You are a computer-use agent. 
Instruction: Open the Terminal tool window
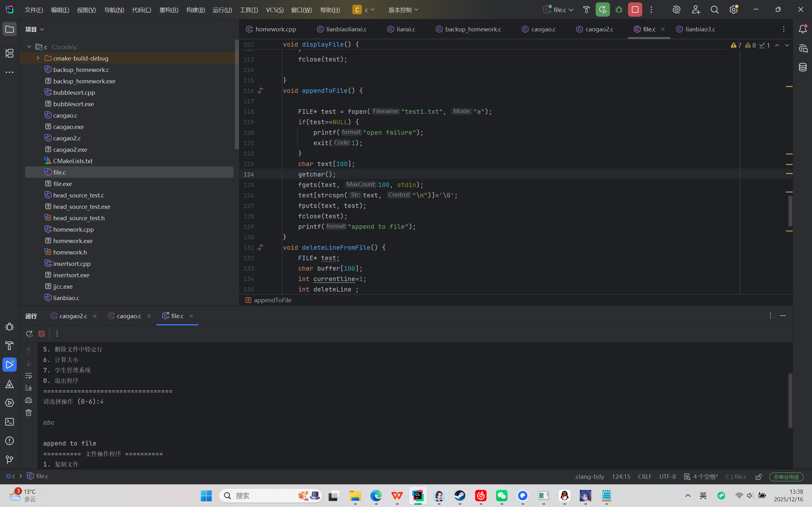pyautogui.click(x=10, y=421)
